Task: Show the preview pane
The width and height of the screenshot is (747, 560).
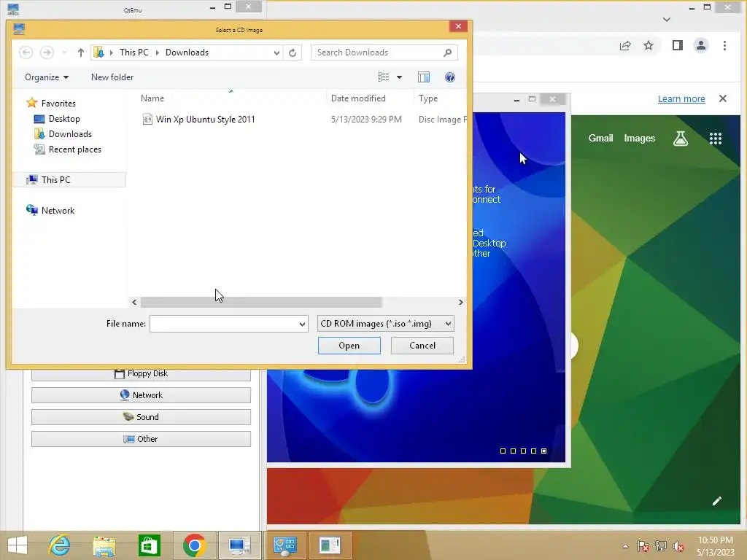Action: (424, 77)
